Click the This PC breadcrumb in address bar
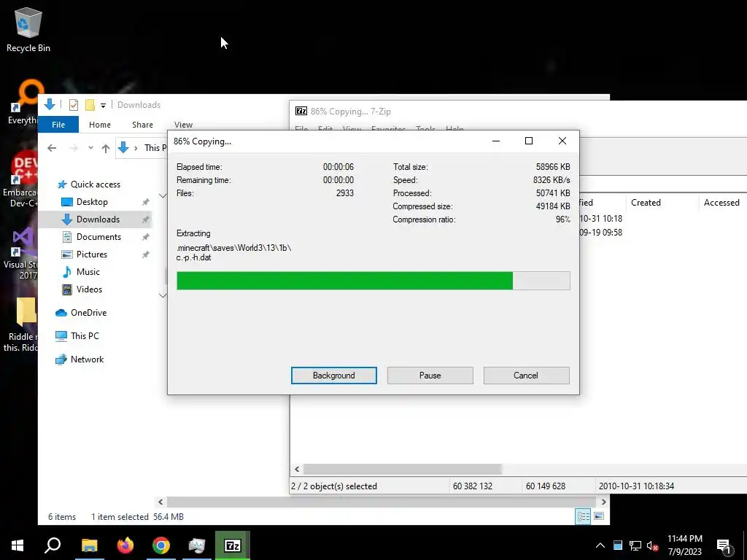Screen dimensions: 747x560 click(155, 148)
